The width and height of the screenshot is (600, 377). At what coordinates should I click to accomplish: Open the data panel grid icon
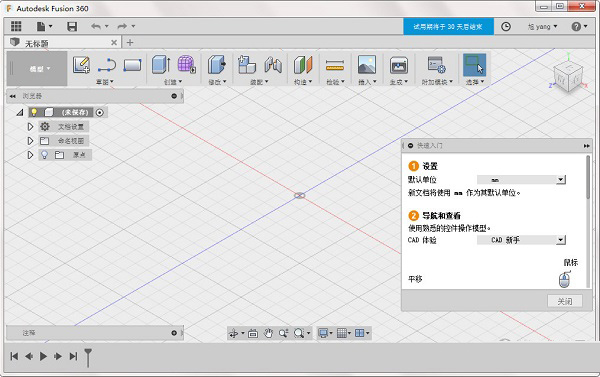(x=16, y=26)
